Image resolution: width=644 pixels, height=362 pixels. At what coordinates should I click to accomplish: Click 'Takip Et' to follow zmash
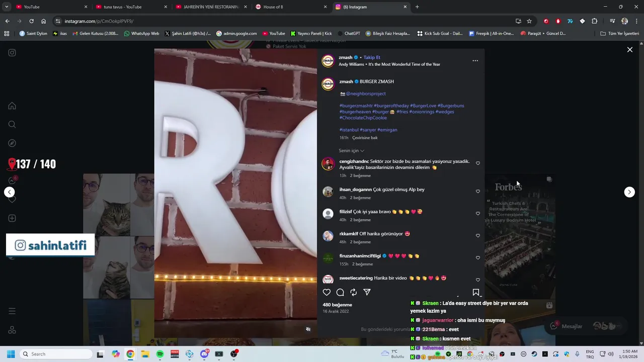tap(372, 57)
